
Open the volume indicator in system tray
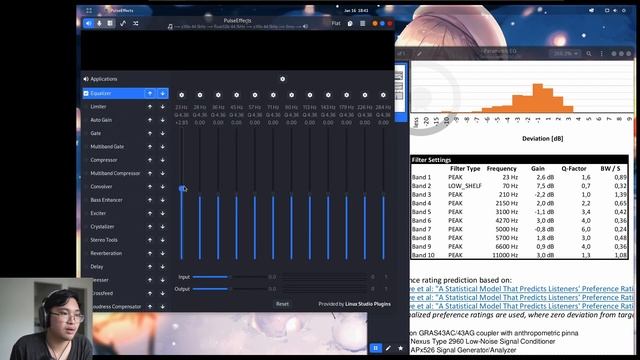[x=615, y=10]
